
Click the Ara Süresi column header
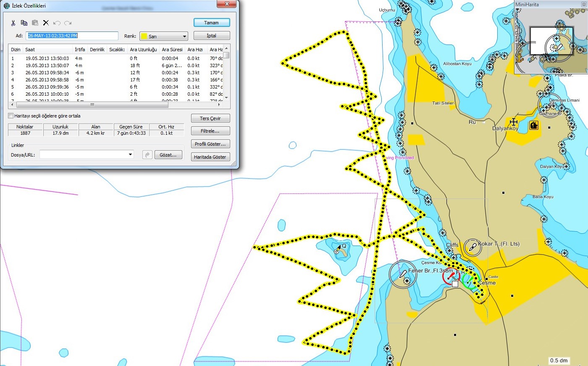173,50
